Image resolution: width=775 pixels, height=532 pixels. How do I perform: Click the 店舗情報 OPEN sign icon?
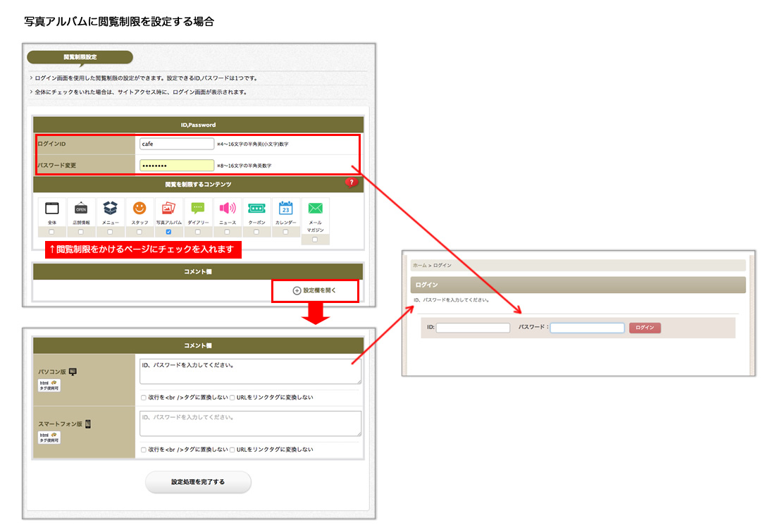(x=80, y=208)
